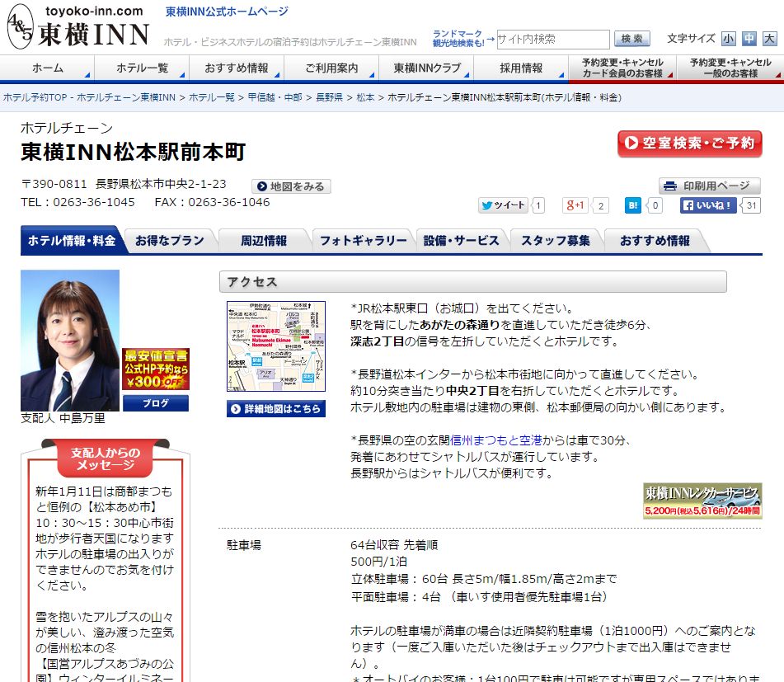This screenshot has height=682, width=784.
Task: Click the Google +1 count bubble
Action: point(600,205)
